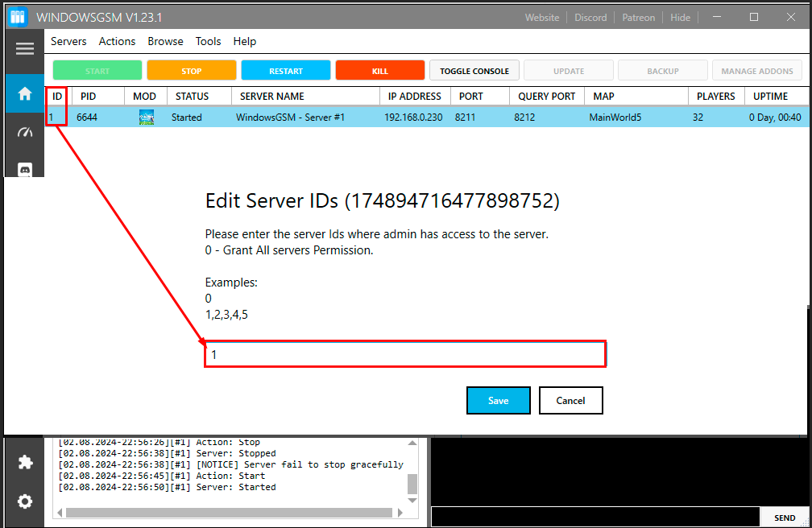Click the BACKUP button
Viewport: 812px width, 528px height.
coord(663,70)
